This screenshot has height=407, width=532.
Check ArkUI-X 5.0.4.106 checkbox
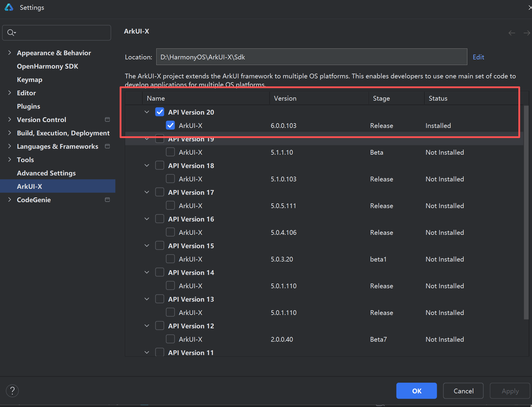170,232
